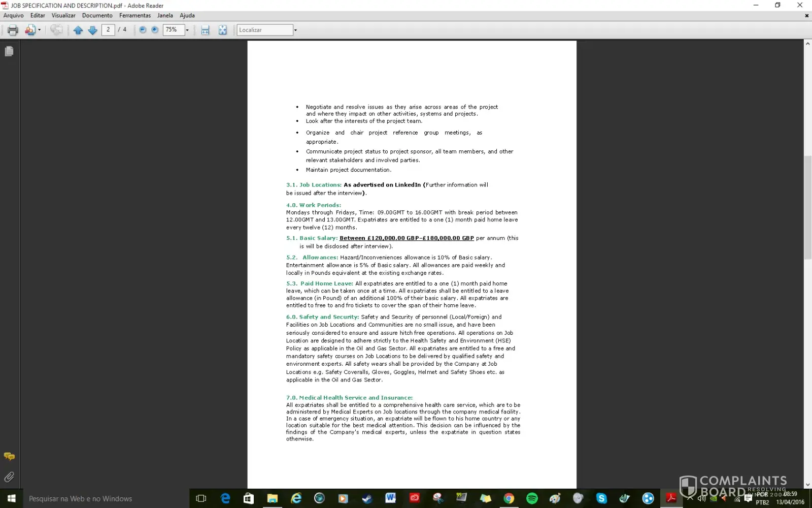Click the 75% zoom level field

point(173,30)
